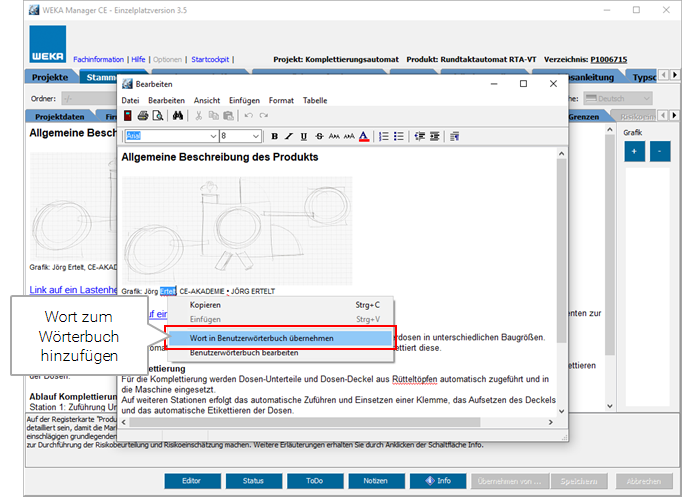Insert a bulleted list
The width and height of the screenshot is (682, 497).
click(x=399, y=136)
